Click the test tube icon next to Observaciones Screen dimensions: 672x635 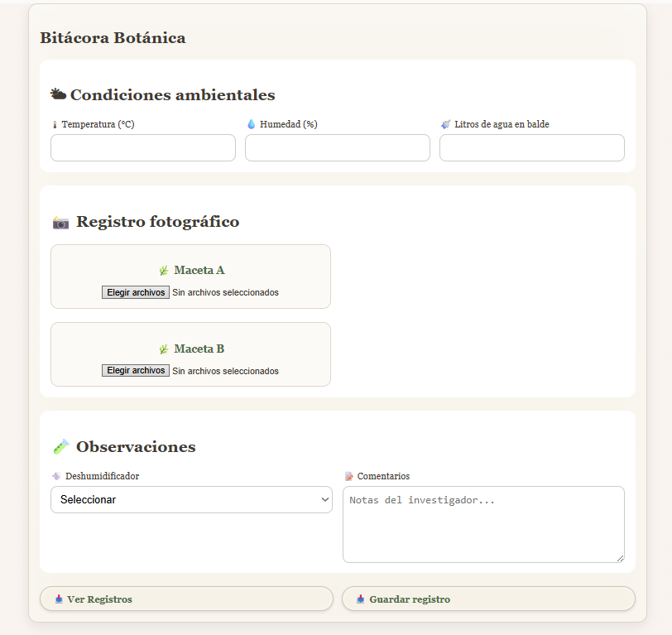pyautogui.click(x=61, y=446)
